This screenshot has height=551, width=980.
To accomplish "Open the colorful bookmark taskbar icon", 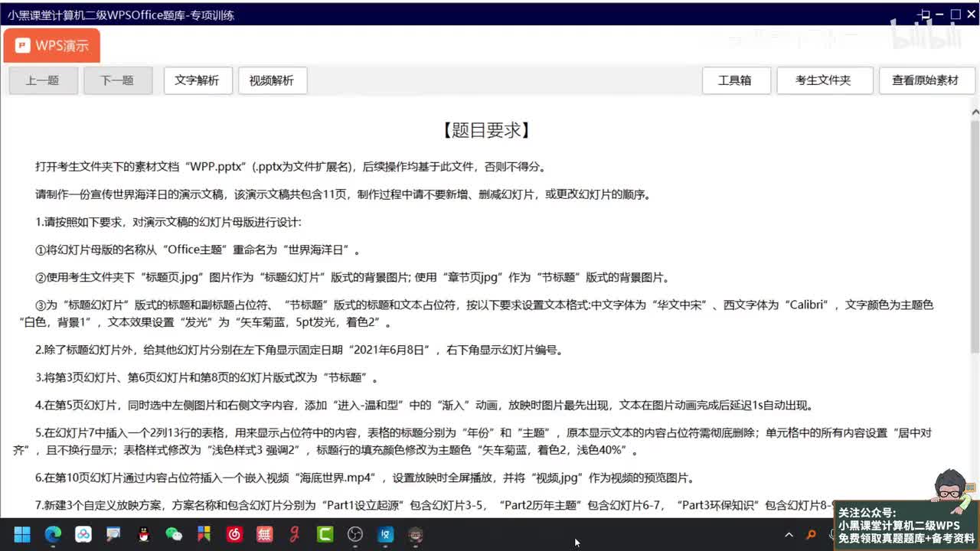I will click(x=204, y=534).
